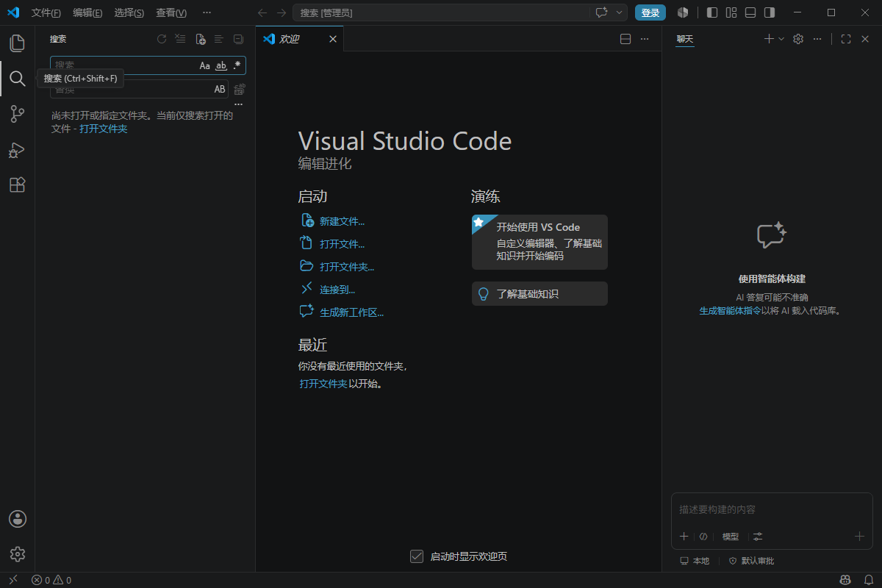Toggle Preserve Case in replace box
Viewport: 882px width, 588px height.
(x=220, y=89)
